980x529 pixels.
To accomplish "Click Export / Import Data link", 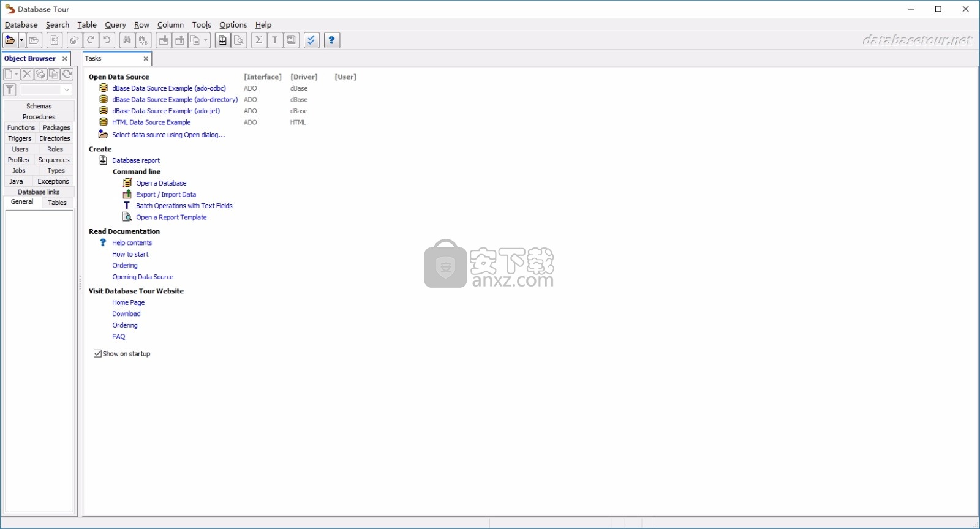I will click(166, 195).
